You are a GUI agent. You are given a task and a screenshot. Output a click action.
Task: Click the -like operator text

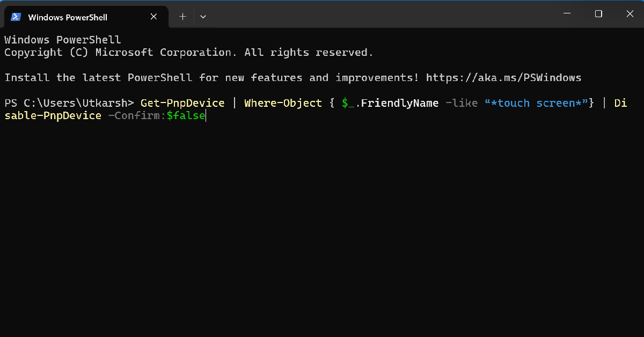(460, 102)
